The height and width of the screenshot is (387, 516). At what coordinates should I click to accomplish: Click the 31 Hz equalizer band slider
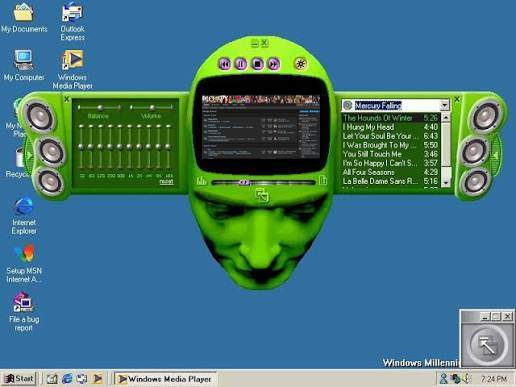81,147
